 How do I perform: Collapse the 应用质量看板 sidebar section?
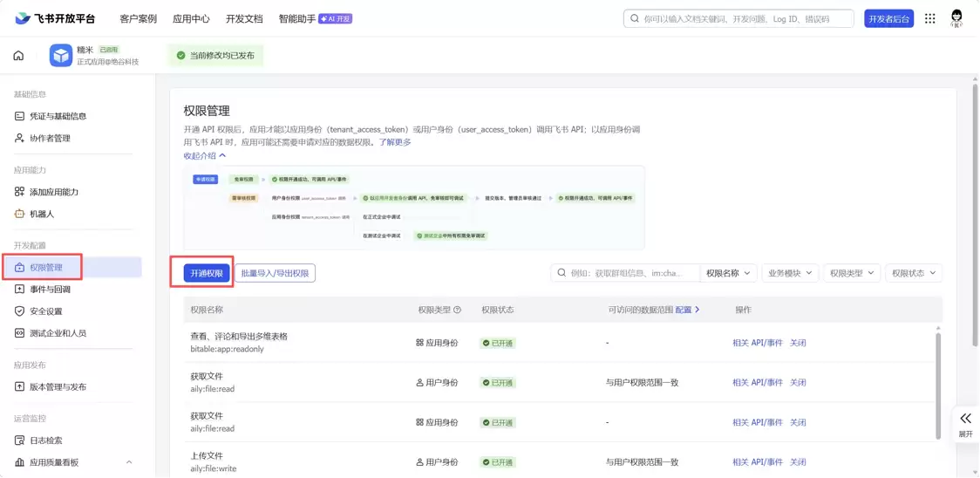point(129,462)
